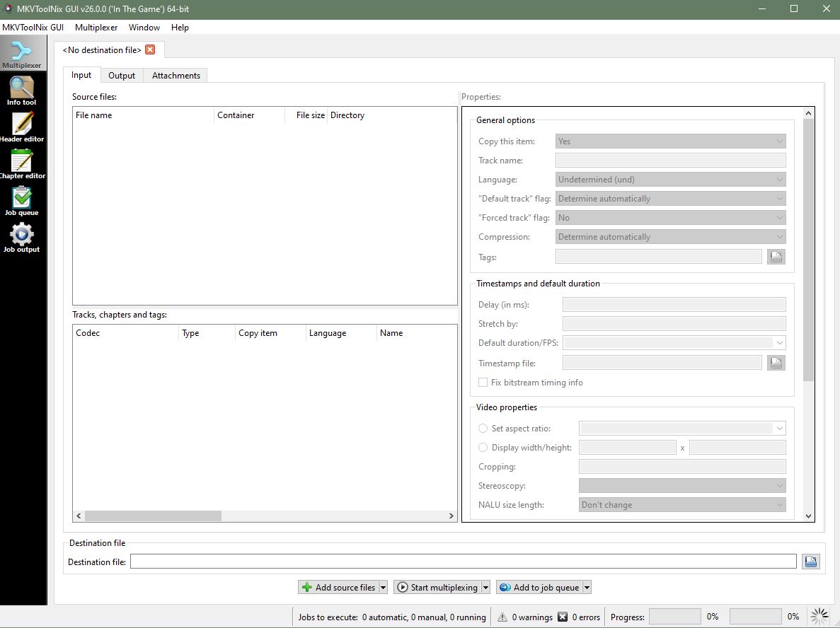Open the Language dropdown
Viewport: 840px width, 628px height.
[670, 180]
